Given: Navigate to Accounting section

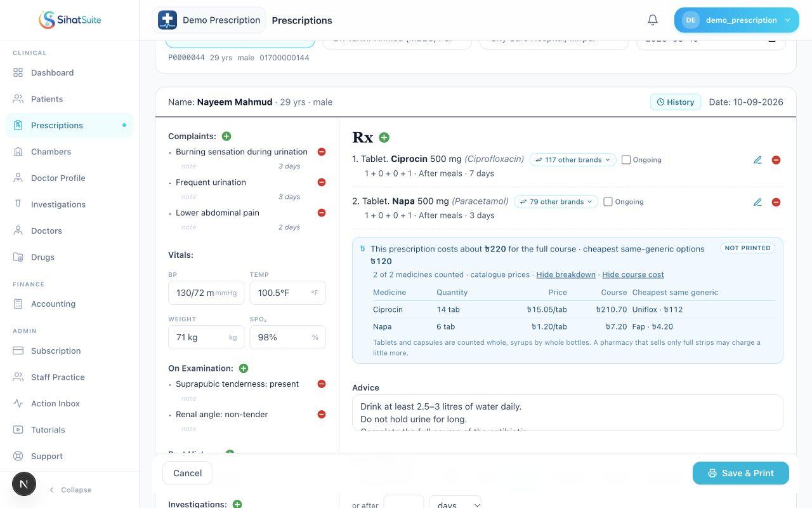Looking at the screenshot, I should pyautogui.click(x=70, y=304).
